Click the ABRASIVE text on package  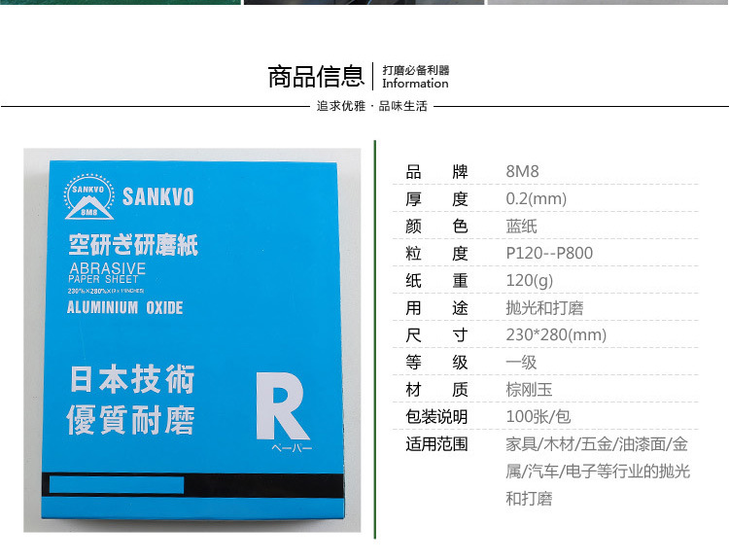[x=107, y=268]
